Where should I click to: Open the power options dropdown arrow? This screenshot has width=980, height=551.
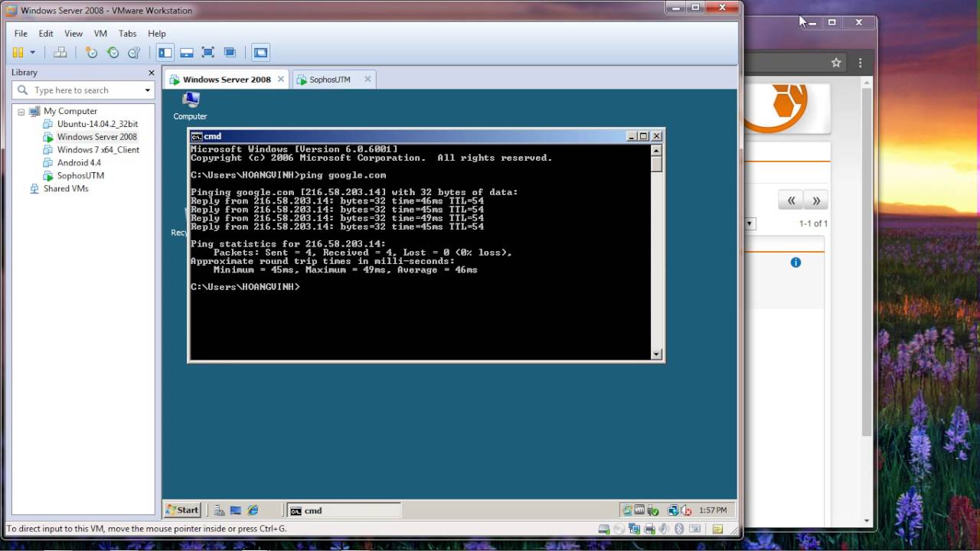tap(32, 53)
